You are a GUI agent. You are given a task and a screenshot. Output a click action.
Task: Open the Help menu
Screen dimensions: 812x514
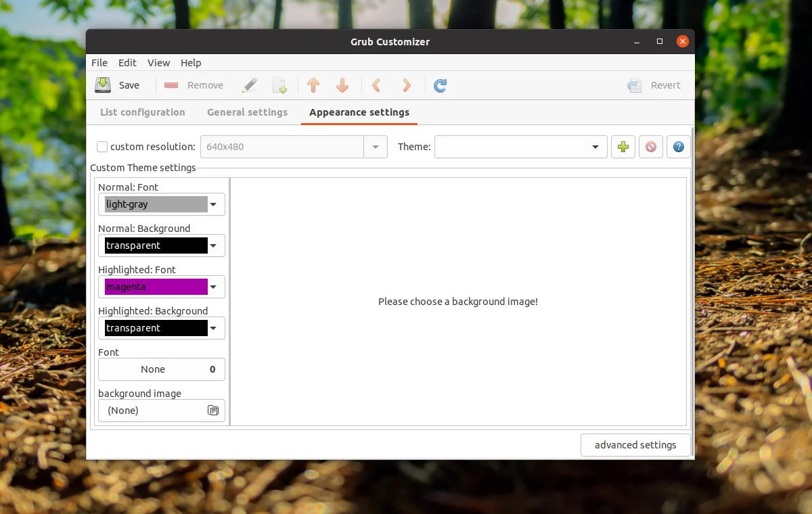(191, 63)
